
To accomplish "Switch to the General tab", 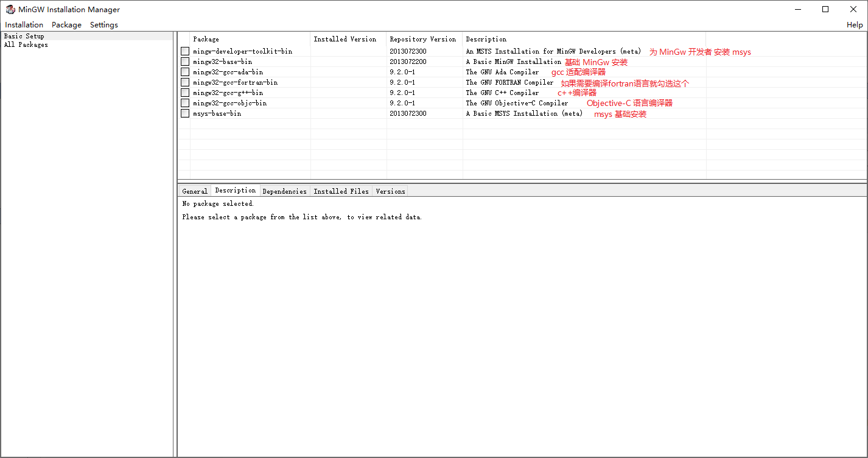I will pyautogui.click(x=195, y=191).
